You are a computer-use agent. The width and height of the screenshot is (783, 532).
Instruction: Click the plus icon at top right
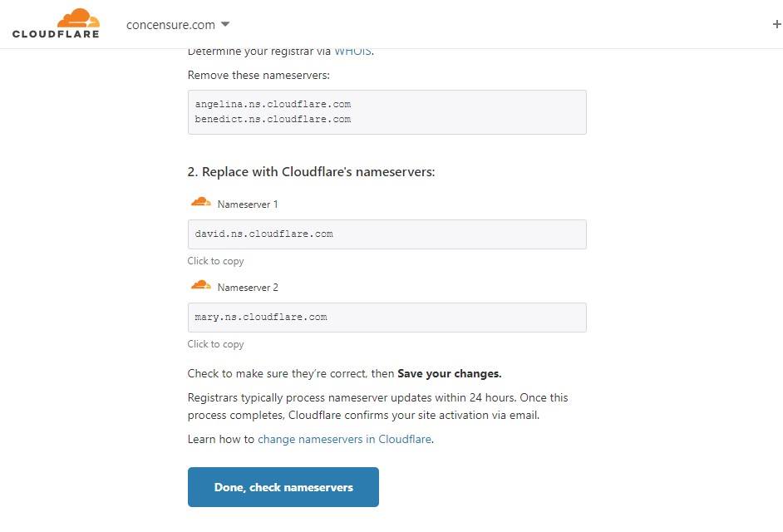776,25
